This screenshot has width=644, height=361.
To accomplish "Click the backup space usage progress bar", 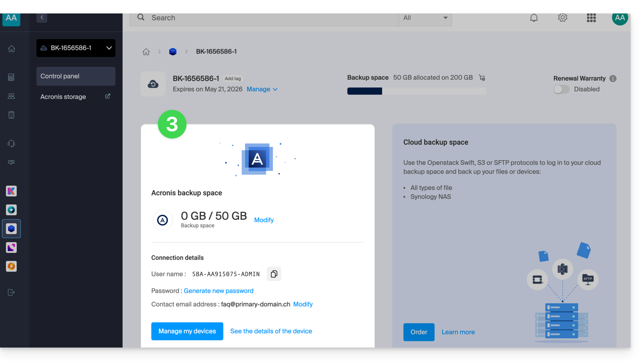I will [x=416, y=91].
